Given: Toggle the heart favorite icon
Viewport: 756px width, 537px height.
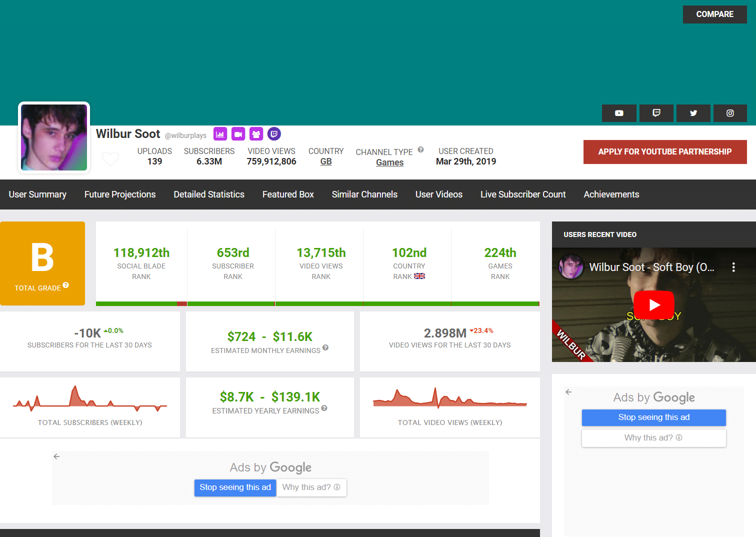Looking at the screenshot, I should click(110, 159).
